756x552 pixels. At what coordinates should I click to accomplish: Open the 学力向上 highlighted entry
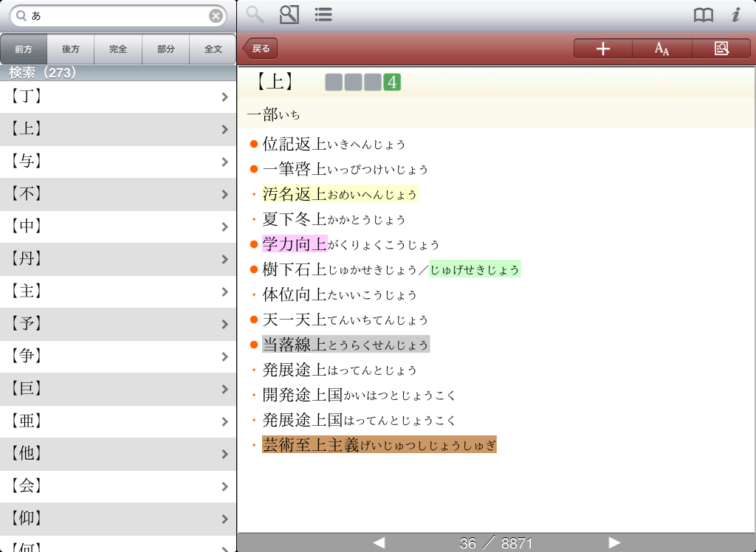click(x=295, y=244)
